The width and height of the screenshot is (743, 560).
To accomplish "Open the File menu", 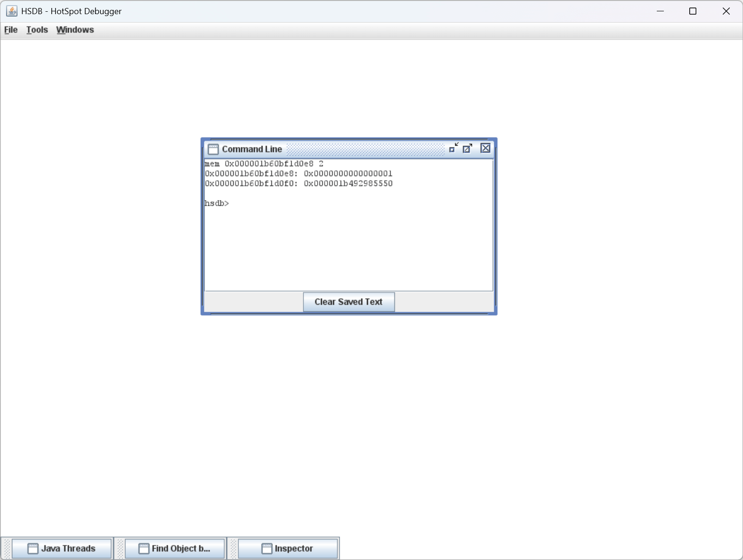I will click(11, 30).
